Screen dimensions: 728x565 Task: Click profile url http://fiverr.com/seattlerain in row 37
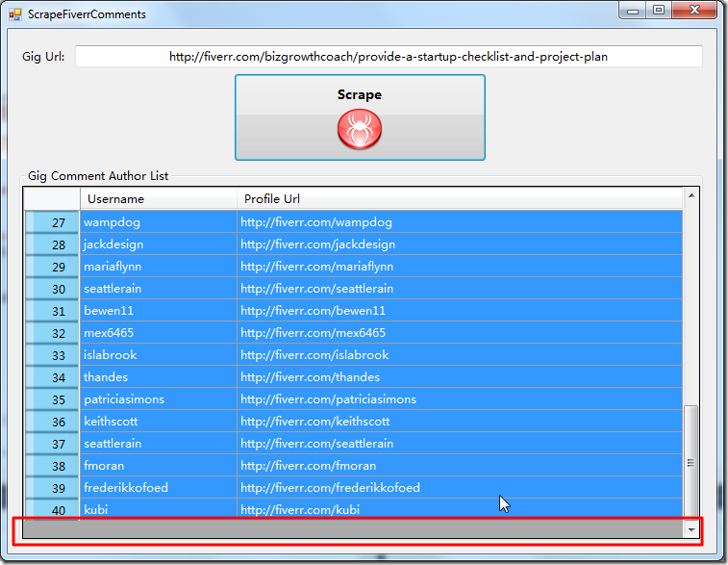point(460,444)
